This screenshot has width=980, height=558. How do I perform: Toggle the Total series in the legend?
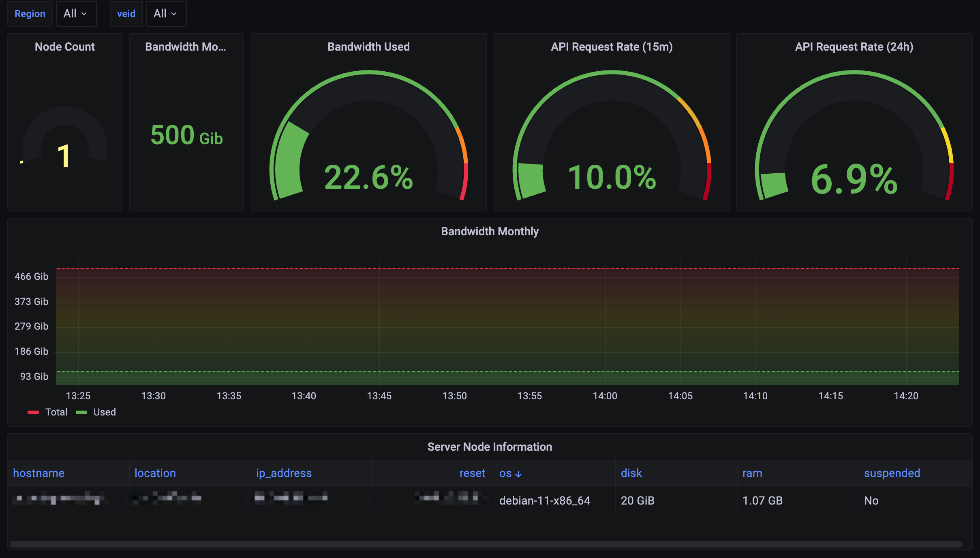[56, 412]
